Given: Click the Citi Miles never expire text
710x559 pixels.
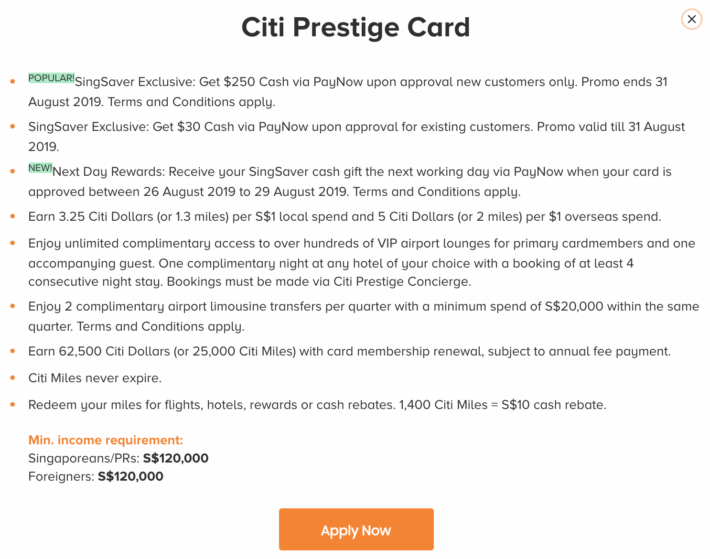Looking at the screenshot, I should pyautogui.click(x=96, y=378).
